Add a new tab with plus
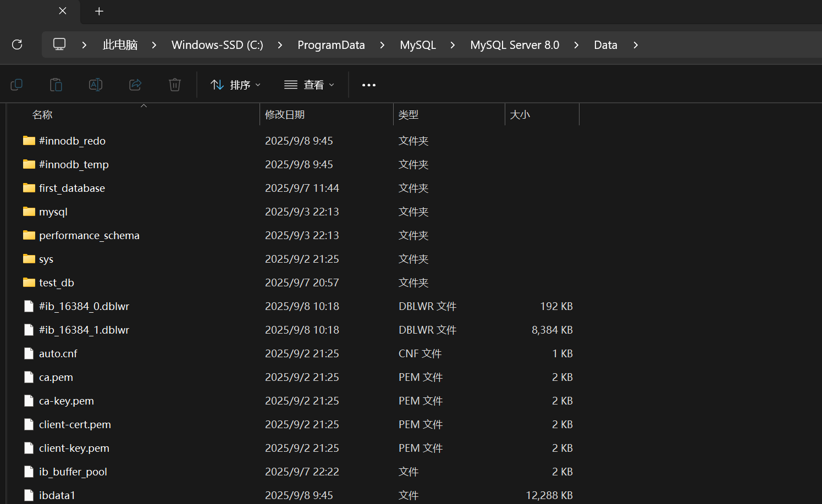The image size is (822, 504). (99, 11)
